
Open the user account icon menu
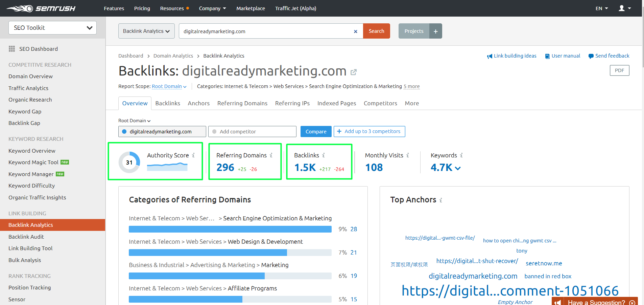tap(624, 8)
